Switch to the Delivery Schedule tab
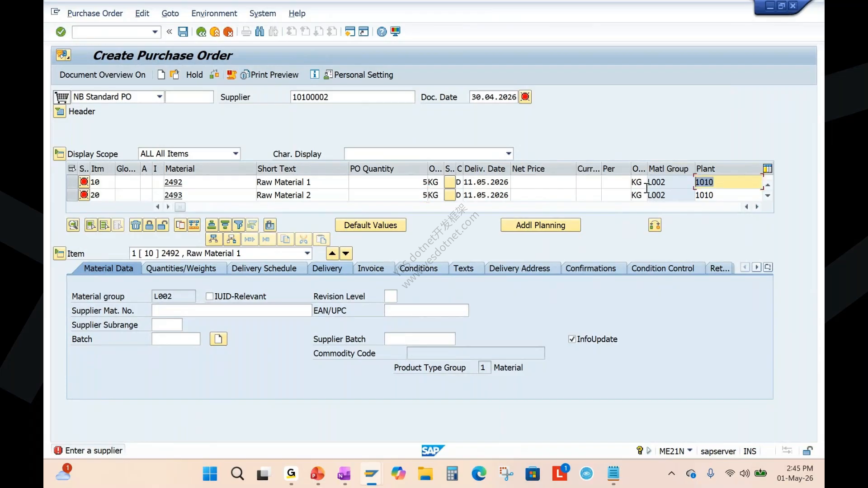This screenshot has width=868, height=488. pyautogui.click(x=264, y=268)
